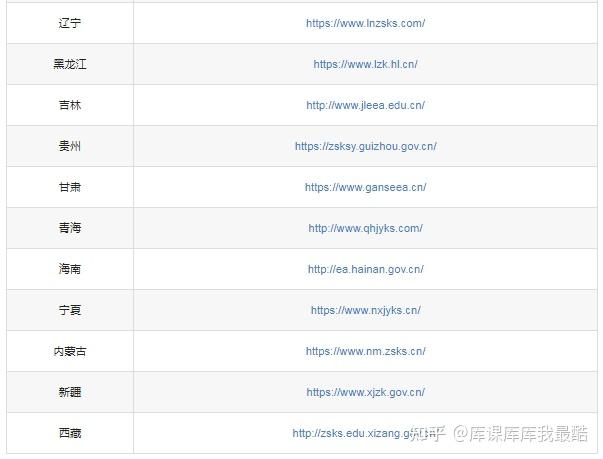Click the 甘肃 province cell

coord(70,187)
